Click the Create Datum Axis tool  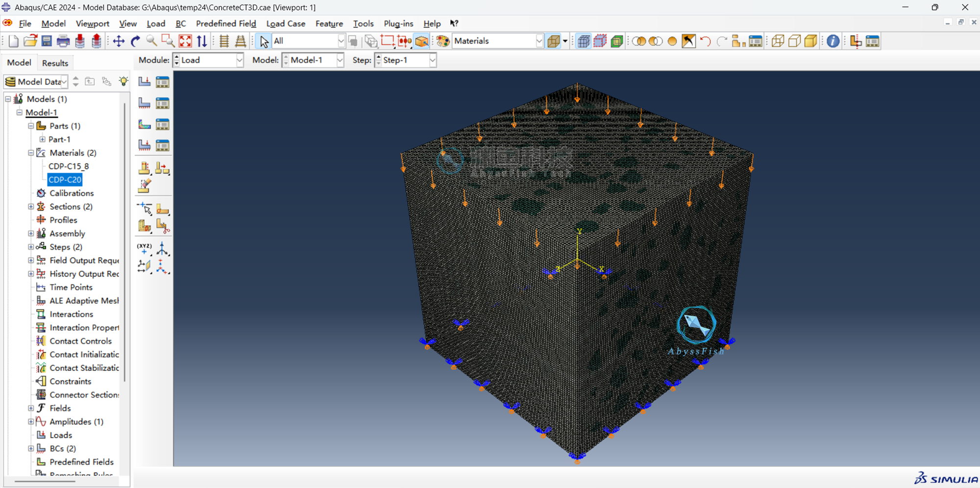point(162,249)
